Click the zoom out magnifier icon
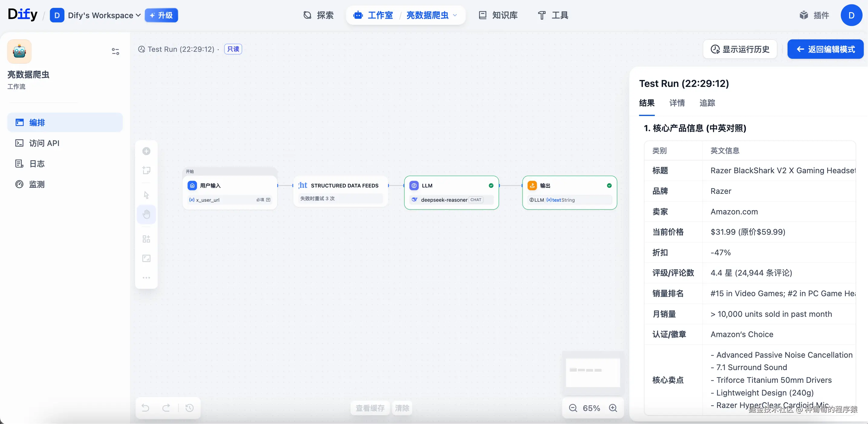The image size is (868, 424). point(573,408)
